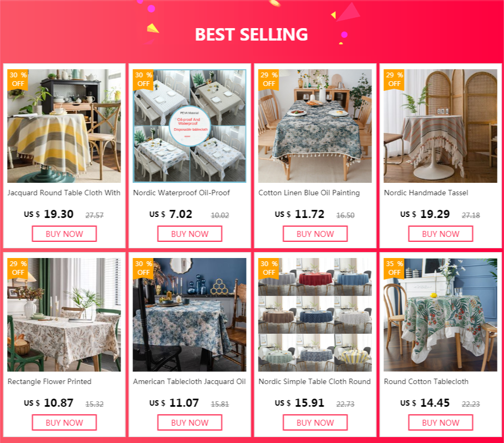
Task: Open the four-panel PEVA waterproof tablecloth image
Action: [190, 126]
